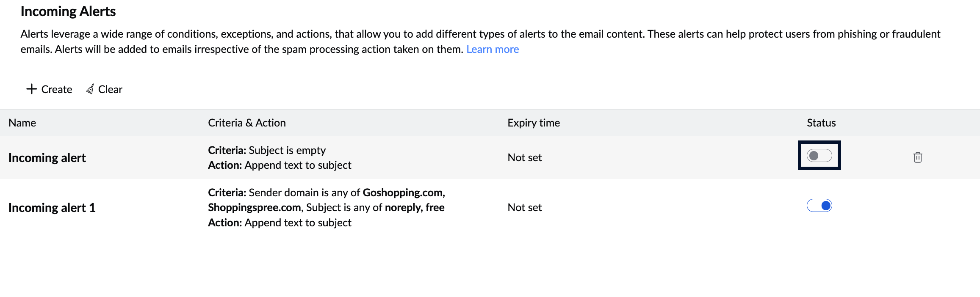980x297 pixels.
Task: Delete the first Incoming alert via trash icon
Action: click(917, 157)
